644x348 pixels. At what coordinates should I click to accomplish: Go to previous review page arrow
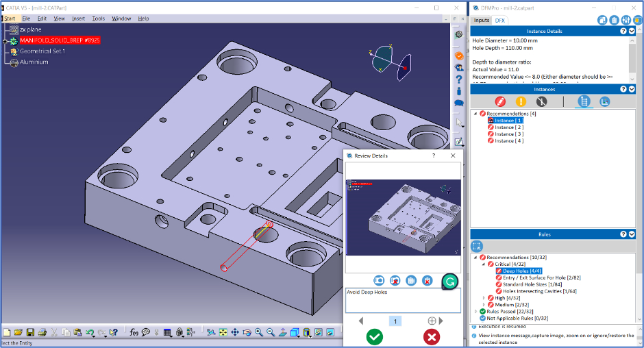click(x=361, y=321)
